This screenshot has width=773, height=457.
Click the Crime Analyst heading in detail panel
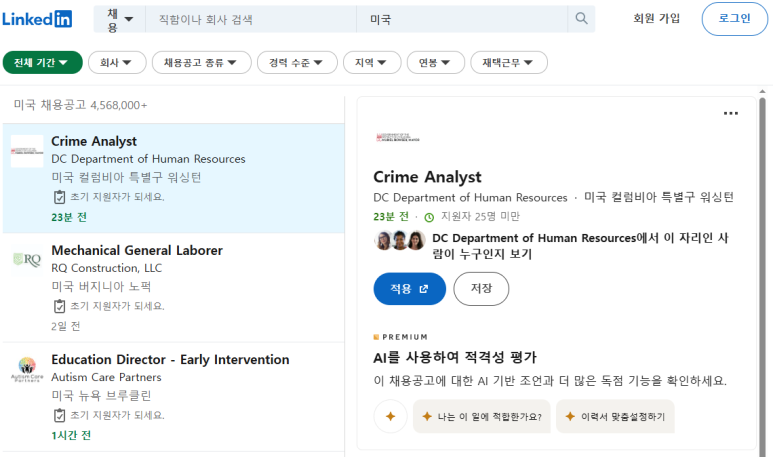[x=427, y=177]
